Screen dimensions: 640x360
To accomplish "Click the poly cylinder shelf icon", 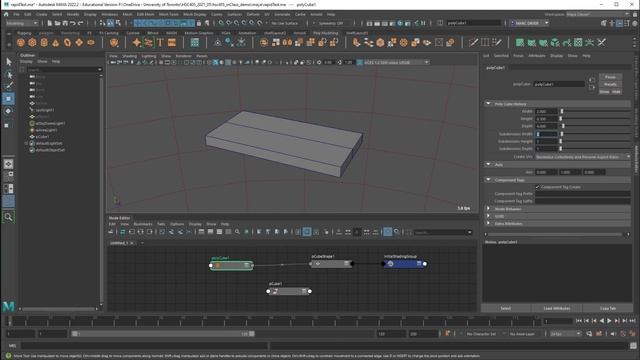I will 44,42.
